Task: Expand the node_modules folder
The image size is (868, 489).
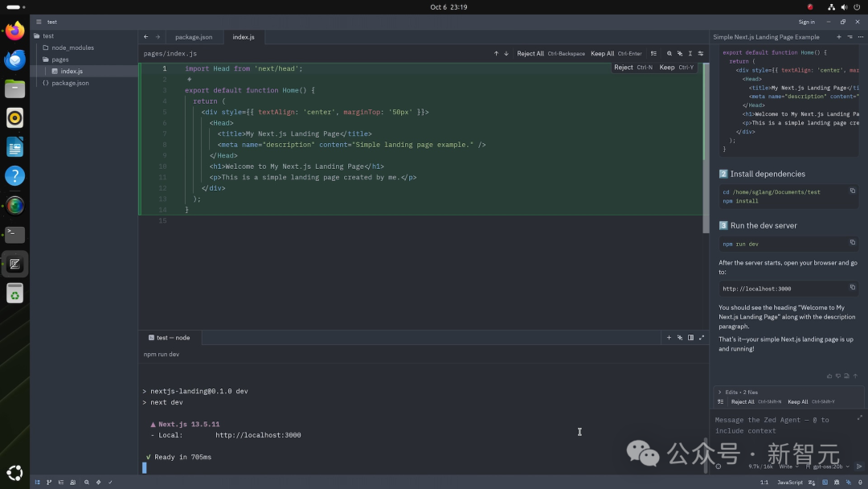Action: tap(72, 47)
